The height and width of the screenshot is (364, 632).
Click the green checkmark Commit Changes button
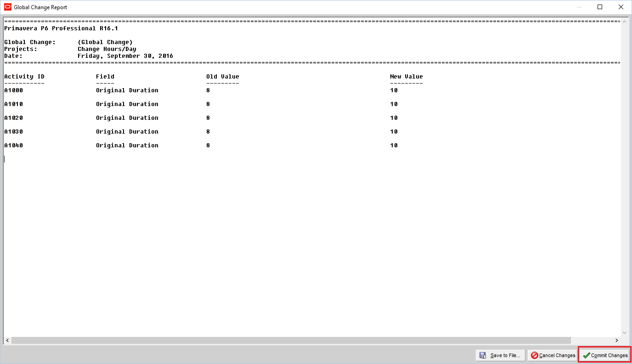click(x=605, y=355)
